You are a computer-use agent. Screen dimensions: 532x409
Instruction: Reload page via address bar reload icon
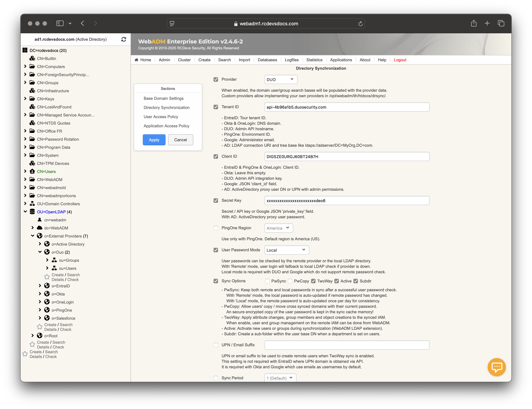360,24
